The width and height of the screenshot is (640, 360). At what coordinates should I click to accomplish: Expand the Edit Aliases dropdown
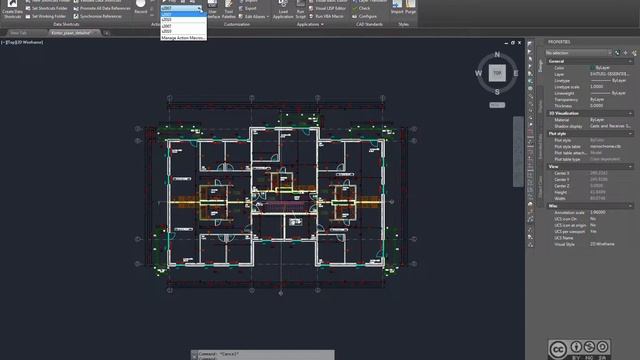pos(268,17)
